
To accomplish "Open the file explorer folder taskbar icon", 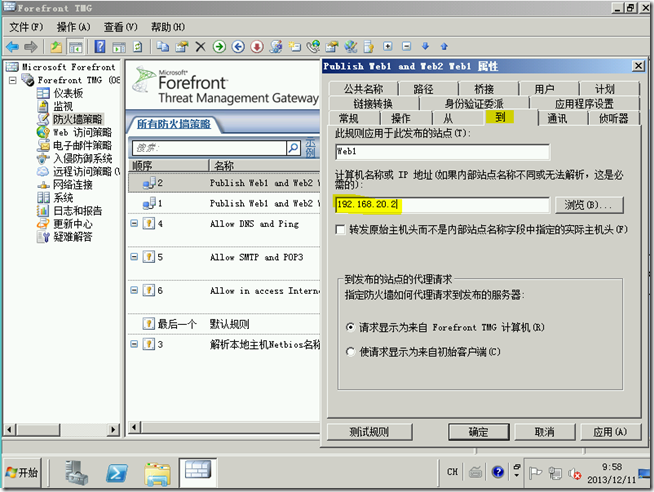I will pyautogui.click(x=157, y=474).
